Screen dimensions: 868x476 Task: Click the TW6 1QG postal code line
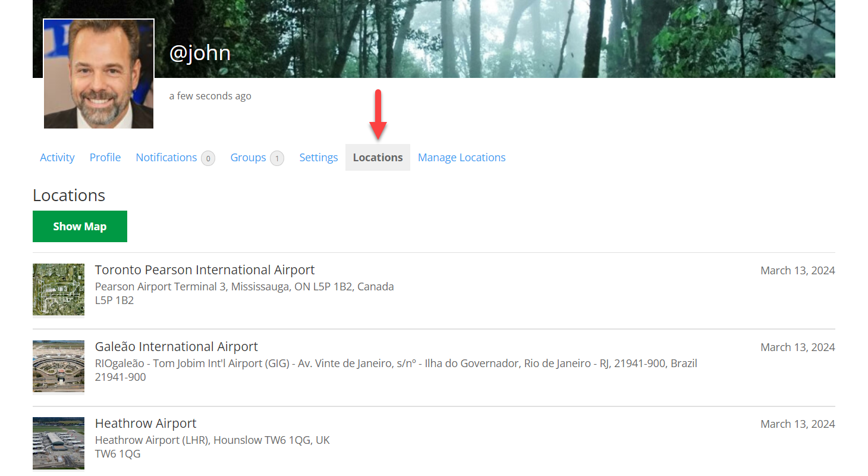pyautogui.click(x=118, y=454)
